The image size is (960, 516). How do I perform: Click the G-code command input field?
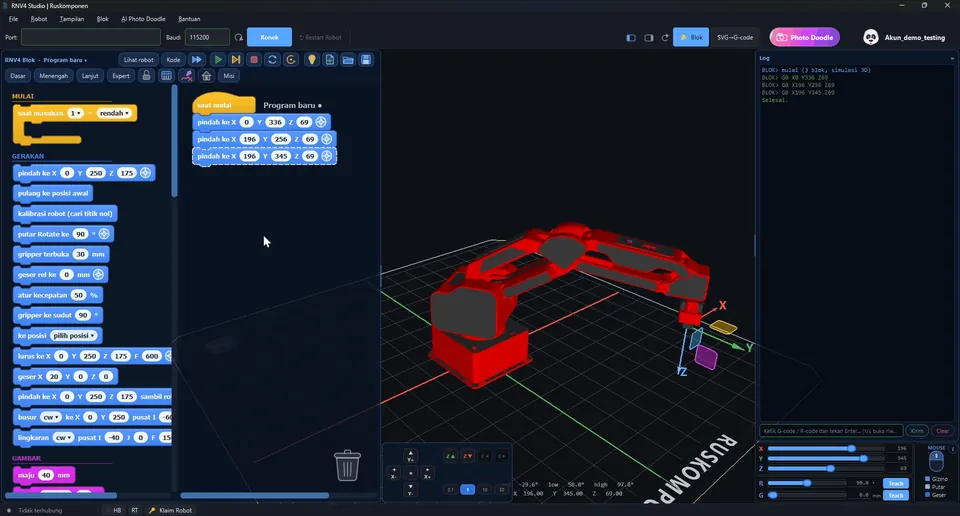(x=831, y=431)
